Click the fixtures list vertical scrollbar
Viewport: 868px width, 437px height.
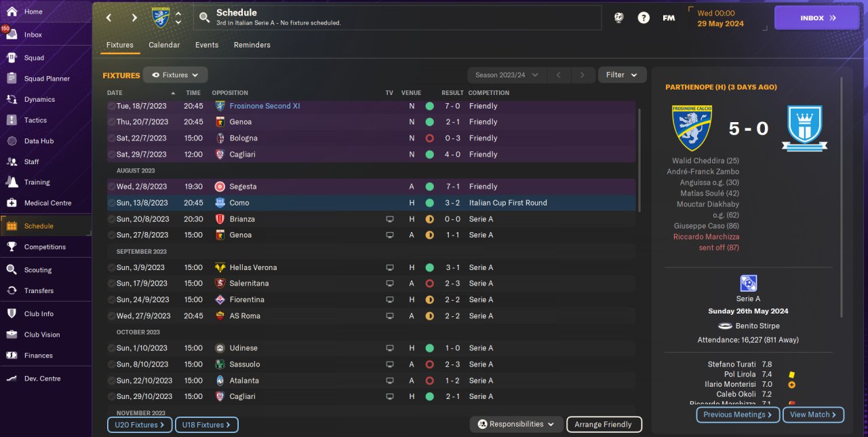pyautogui.click(x=639, y=160)
